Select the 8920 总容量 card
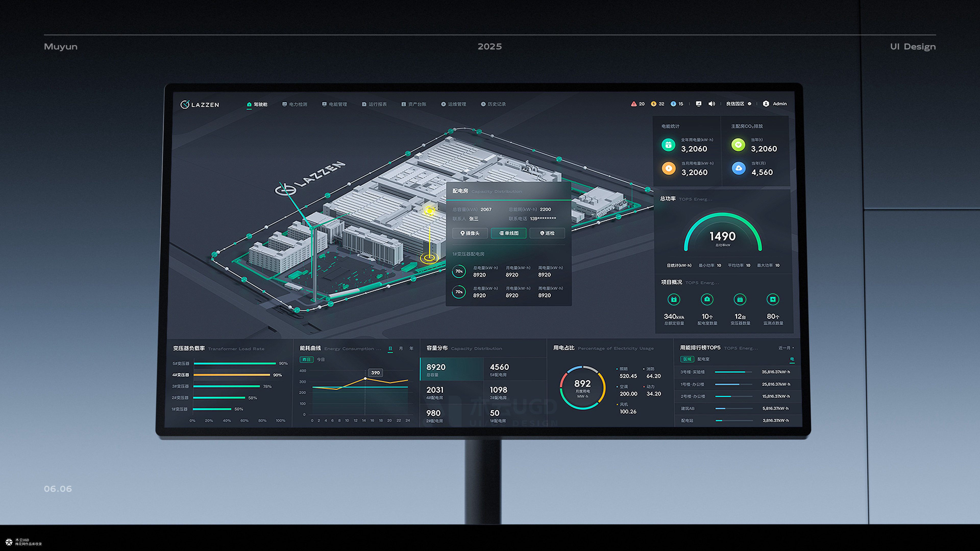 click(x=451, y=369)
